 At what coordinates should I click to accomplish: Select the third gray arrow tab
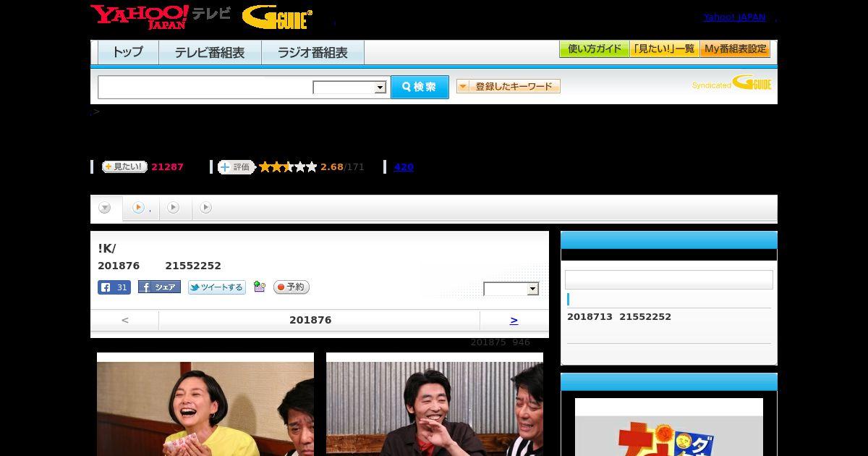174,208
